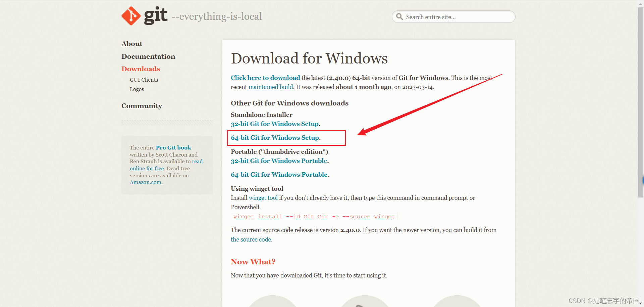644x307 pixels.
Task: Download 64-bit Git for Windows Portable
Action: coord(280,175)
